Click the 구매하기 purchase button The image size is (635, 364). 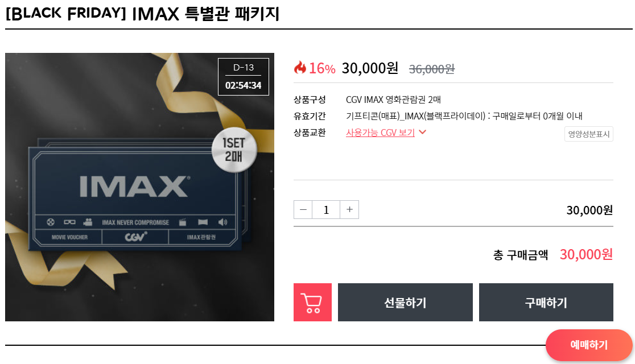[x=546, y=302]
